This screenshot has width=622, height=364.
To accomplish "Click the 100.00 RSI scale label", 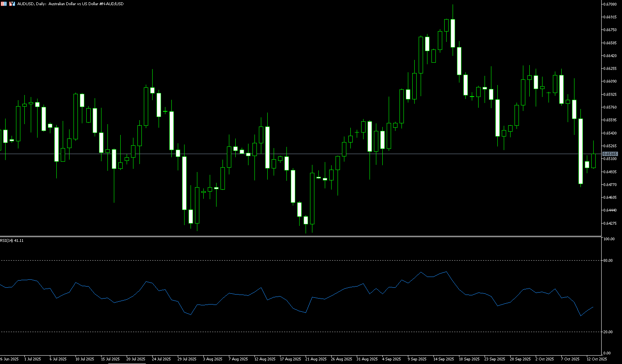I will [609, 239].
